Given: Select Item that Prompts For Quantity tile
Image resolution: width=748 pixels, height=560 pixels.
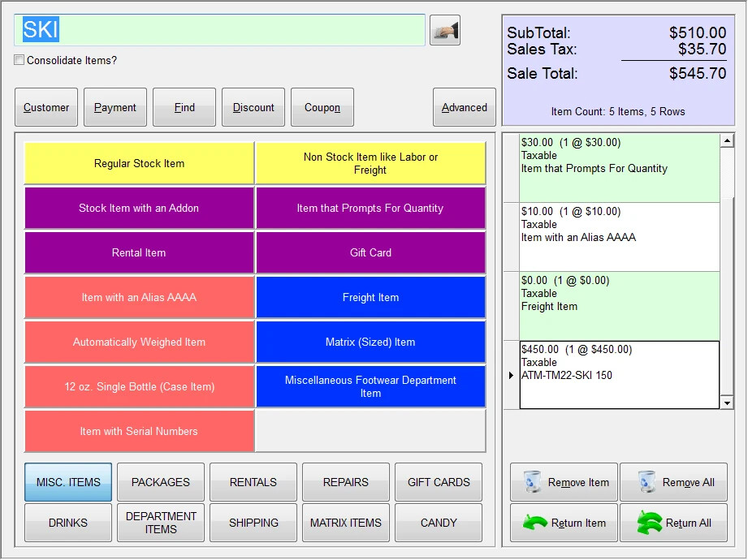Looking at the screenshot, I should coord(370,208).
